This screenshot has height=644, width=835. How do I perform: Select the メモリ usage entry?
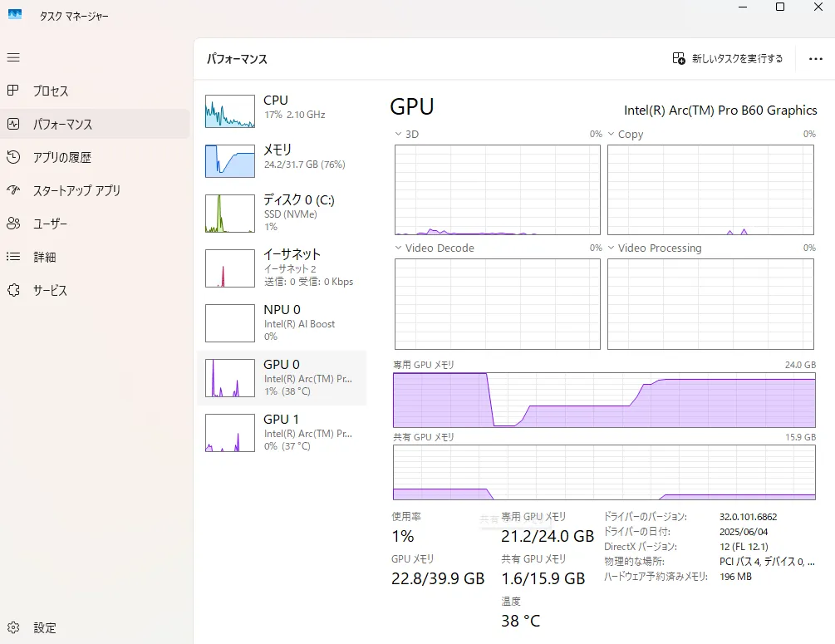point(230,160)
